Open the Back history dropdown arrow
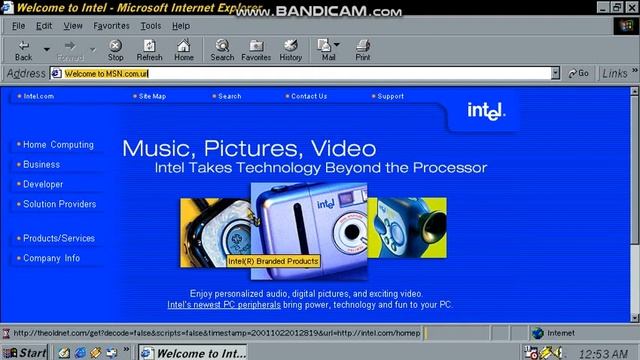This screenshot has height=360, width=640. pyautogui.click(x=47, y=50)
